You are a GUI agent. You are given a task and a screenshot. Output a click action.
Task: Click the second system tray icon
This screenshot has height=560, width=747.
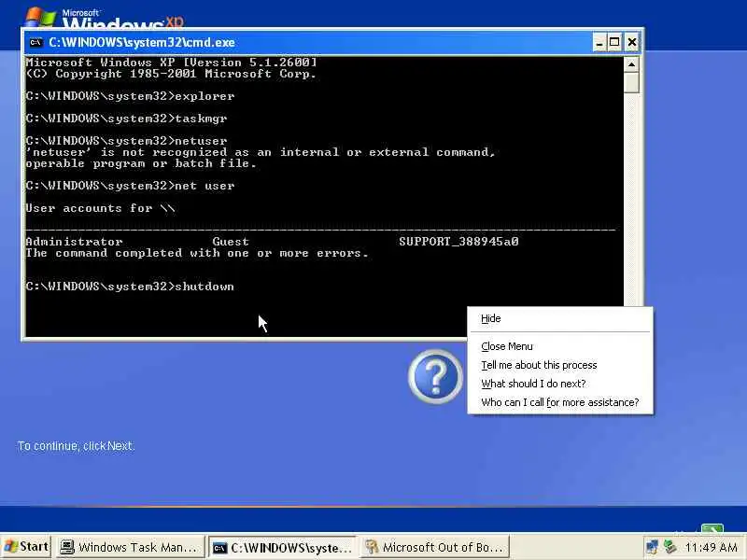[669, 547]
